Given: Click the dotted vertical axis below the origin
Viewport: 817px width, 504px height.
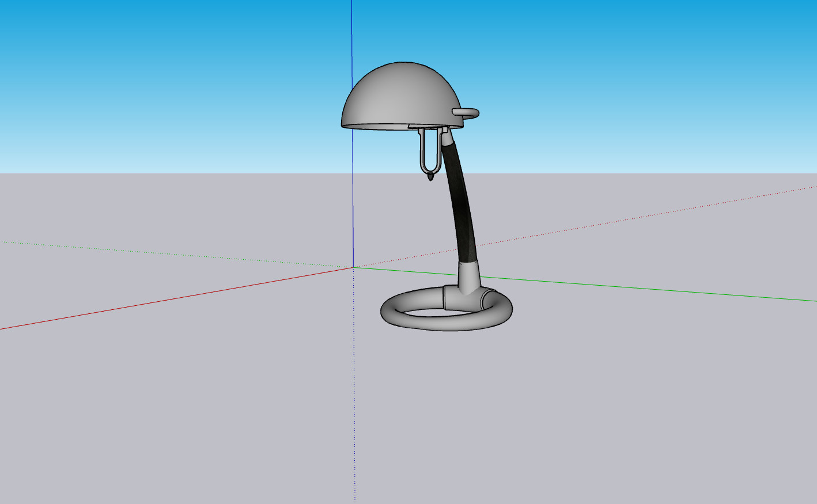Looking at the screenshot, I should [x=354, y=403].
